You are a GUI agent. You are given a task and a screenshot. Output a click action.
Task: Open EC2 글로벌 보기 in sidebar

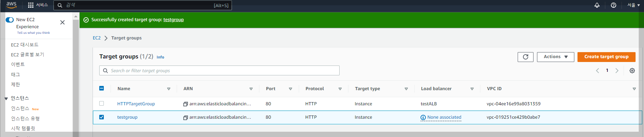tap(27, 55)
